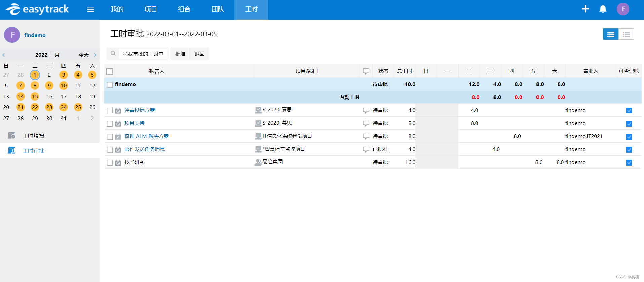Go to next month in calendar

95,55
